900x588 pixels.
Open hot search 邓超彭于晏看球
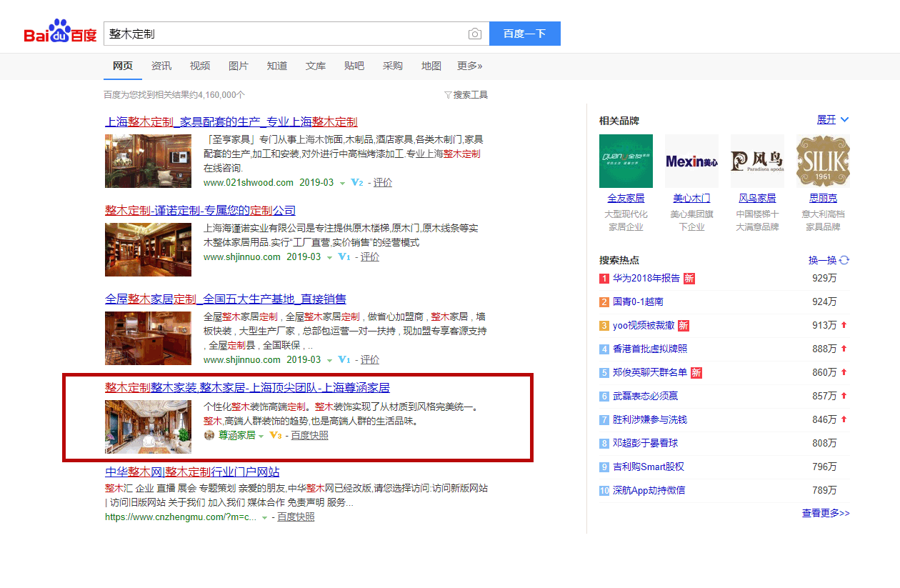click(646, 443)
